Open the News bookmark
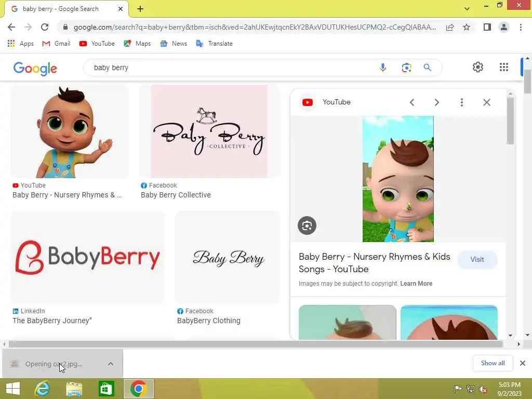This screenshot has width=532, height=399. (x=174, y=44)
